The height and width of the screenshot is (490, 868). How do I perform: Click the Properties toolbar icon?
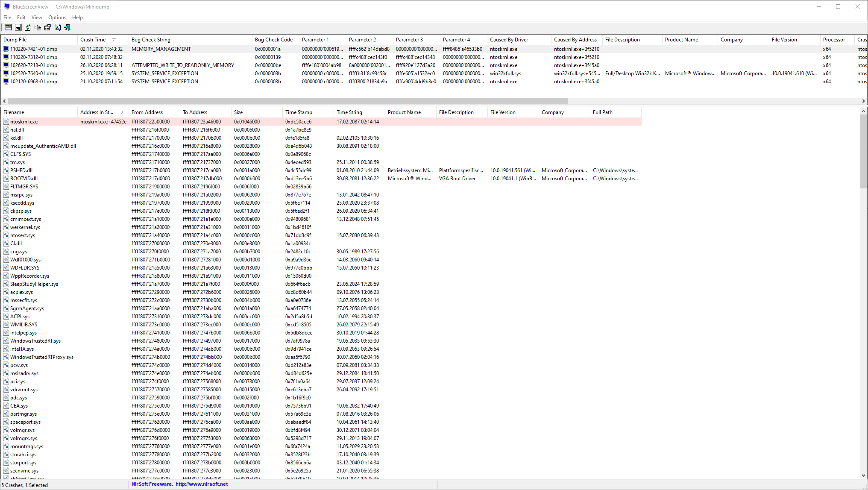(47, 27)
